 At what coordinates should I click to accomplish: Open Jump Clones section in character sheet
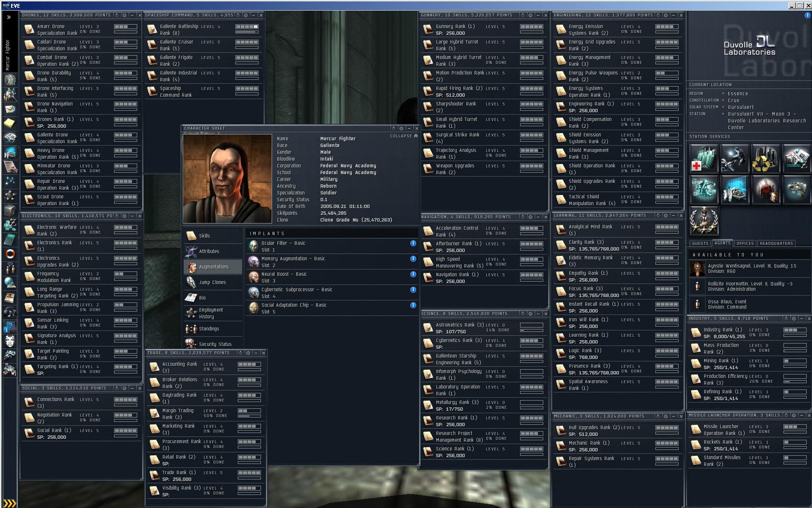click(213, 283)
